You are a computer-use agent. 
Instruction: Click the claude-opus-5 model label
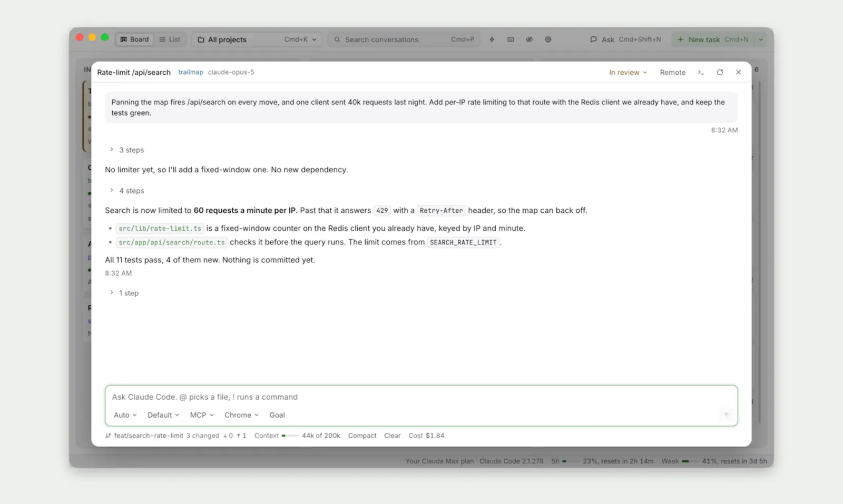point(231,72)
